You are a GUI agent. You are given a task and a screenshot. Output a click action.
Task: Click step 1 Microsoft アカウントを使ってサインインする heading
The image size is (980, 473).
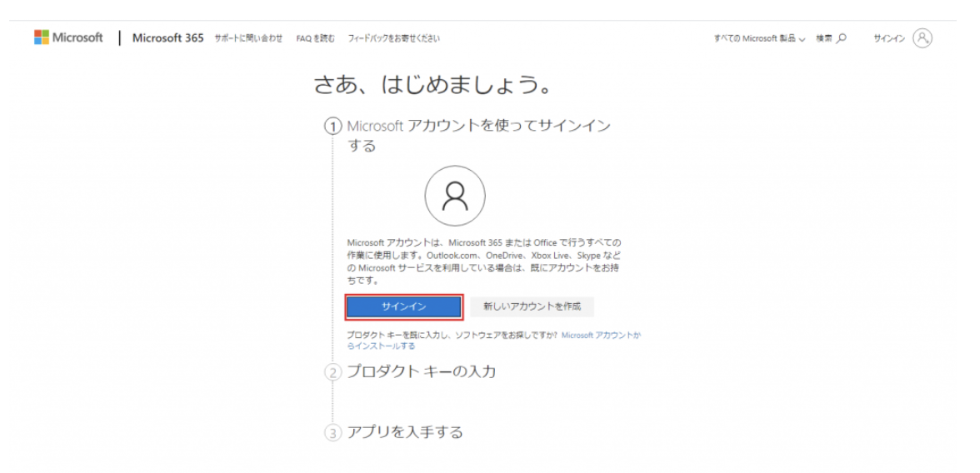point(478,136)
